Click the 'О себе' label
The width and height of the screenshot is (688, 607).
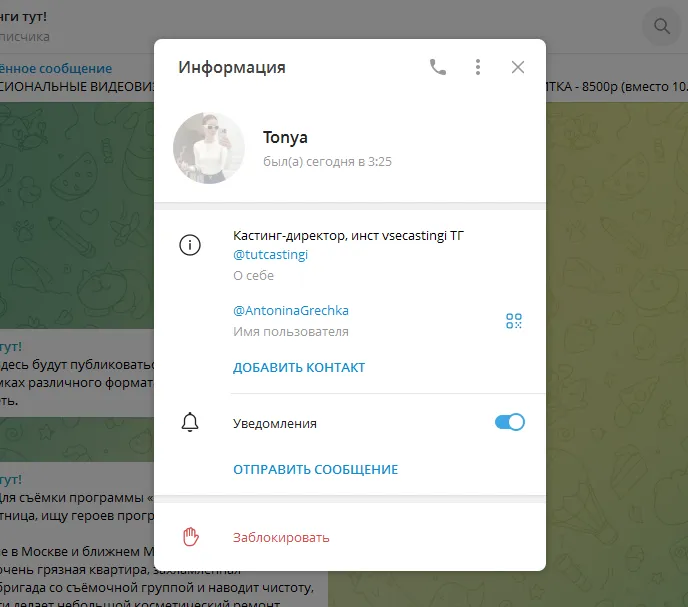pyautogui.click(x=253, y=276)
